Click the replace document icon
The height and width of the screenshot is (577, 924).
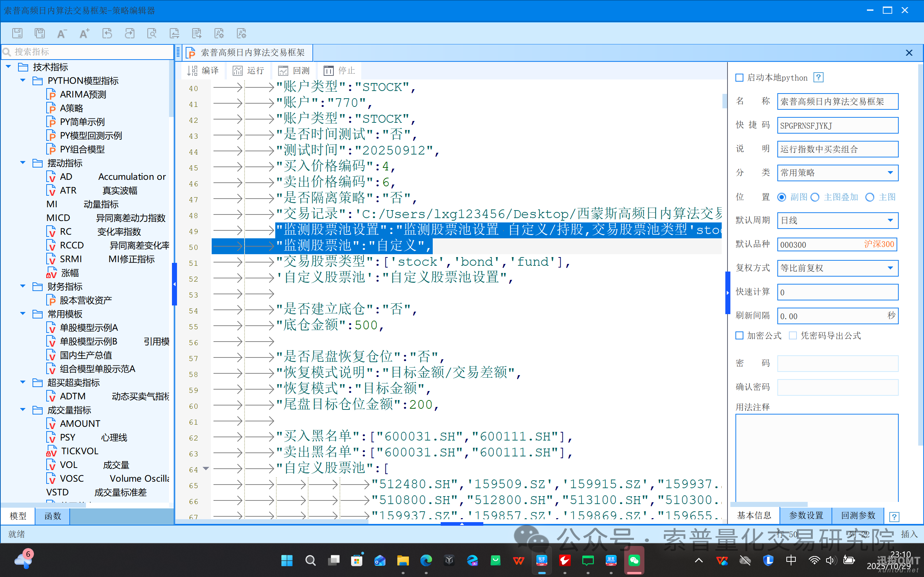pyautogui.click(x=174, y=33)
